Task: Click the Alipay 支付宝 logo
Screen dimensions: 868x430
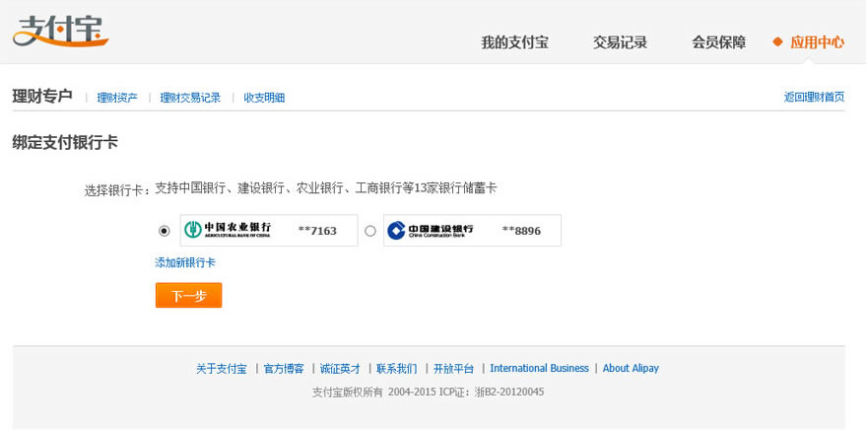Action: point(61,31)
